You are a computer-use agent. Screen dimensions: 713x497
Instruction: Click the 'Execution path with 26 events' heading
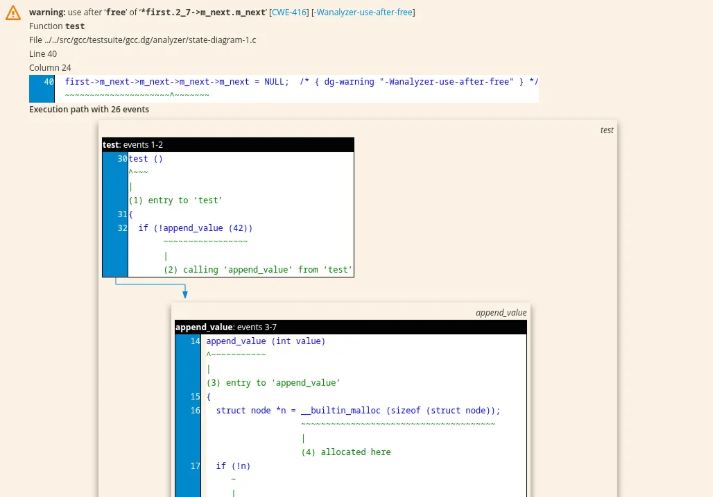click(89, 109)
